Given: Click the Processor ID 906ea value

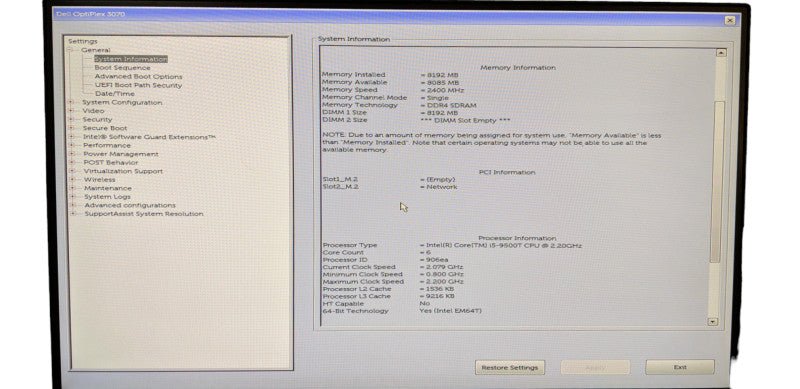Looking at the screenshot, I should pos(434,260).
